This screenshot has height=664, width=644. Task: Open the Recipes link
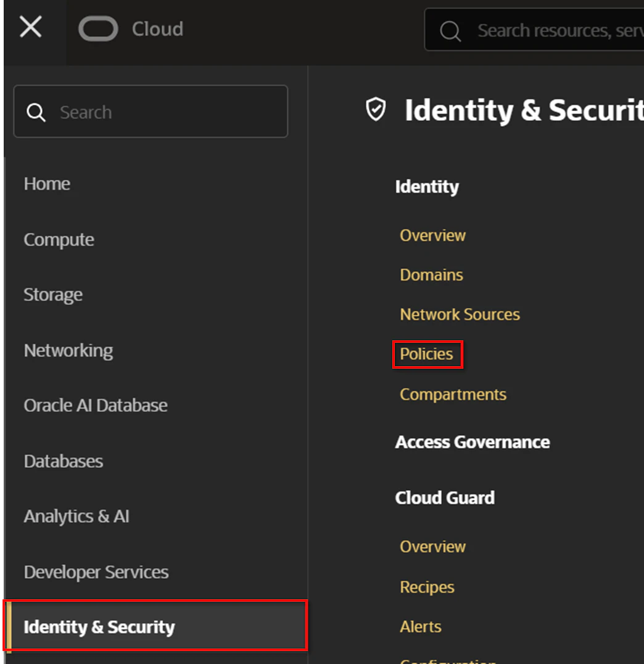[x=427, y=587]
